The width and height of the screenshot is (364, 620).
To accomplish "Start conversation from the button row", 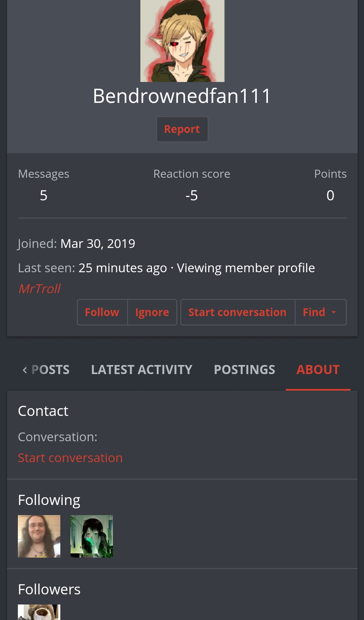I will 238,312.
